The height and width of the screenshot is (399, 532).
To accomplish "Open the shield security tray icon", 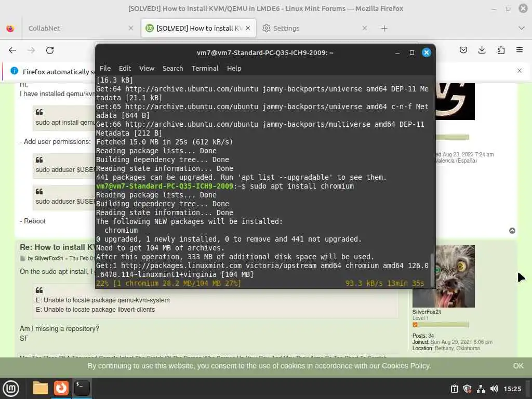I will pyautogui.click(x=467, y=389).
